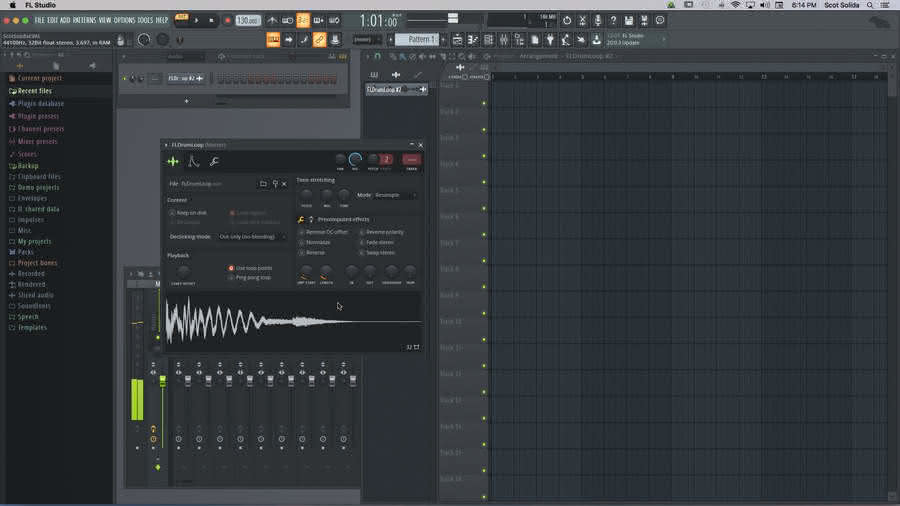Toggle Use loop points option
900x506 pixels.
(x=231, y=268)
